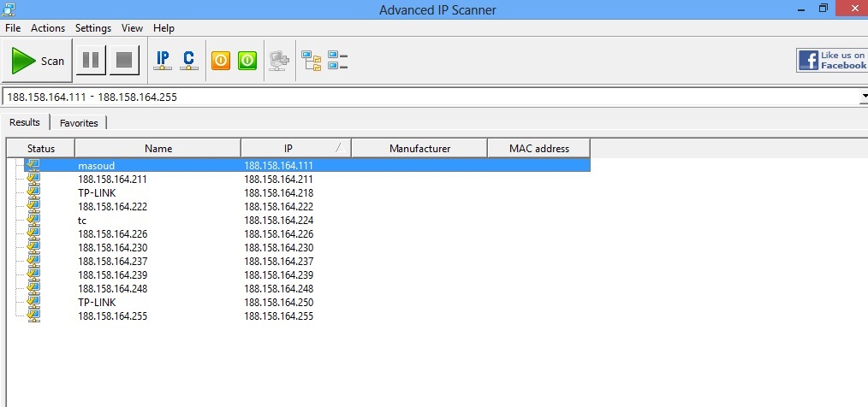Viewport: 868px width, 407px height.
Task: Open the Settings menu
Action: (x=93, y=27)
